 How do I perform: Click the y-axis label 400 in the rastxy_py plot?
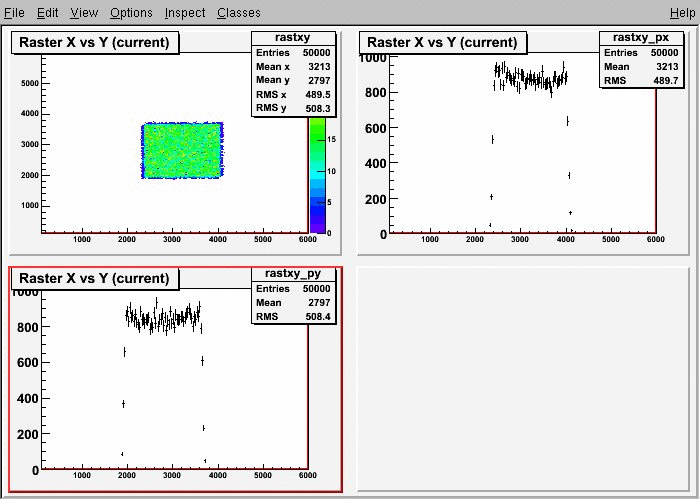coord(28,398)
